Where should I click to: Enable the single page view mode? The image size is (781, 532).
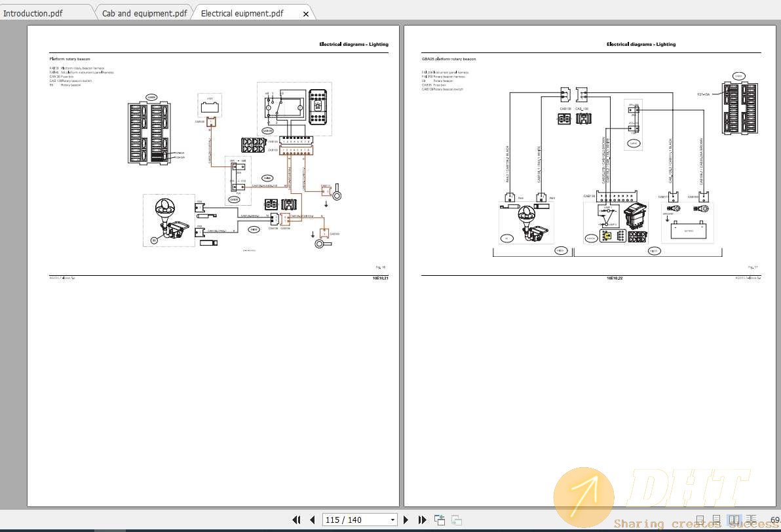[700, 520]
